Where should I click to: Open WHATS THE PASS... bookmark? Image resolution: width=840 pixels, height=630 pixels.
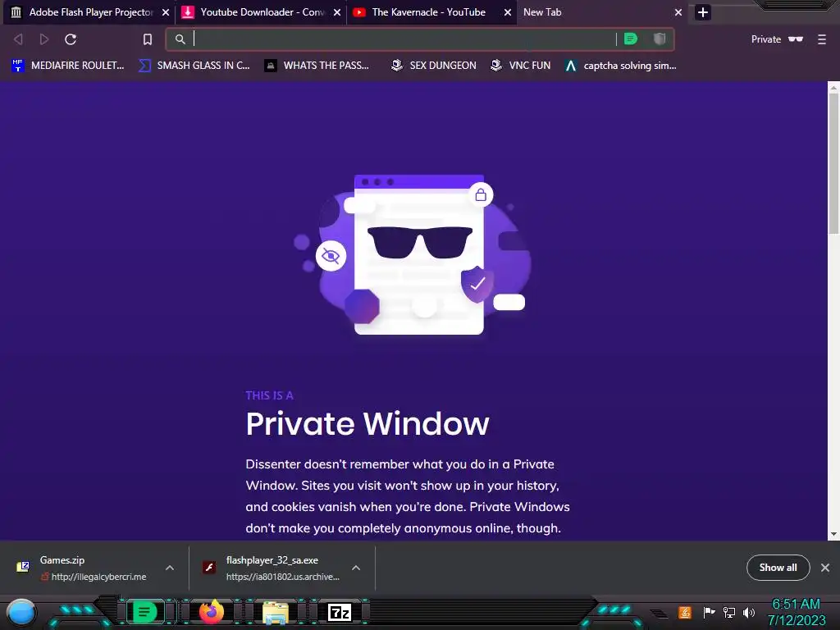pos(317,66)
